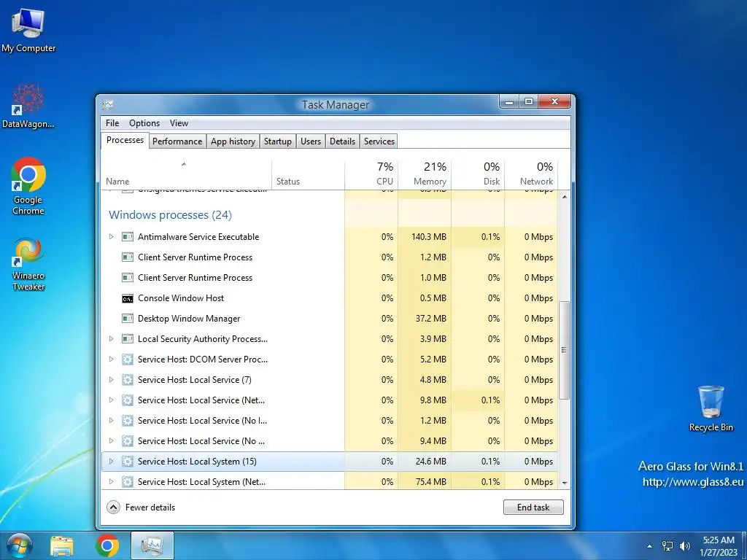The width and height of the screenshot is (747, 560).
Task: Open the DataWagon desktop shortcut
Action: [x=28, y=106]
